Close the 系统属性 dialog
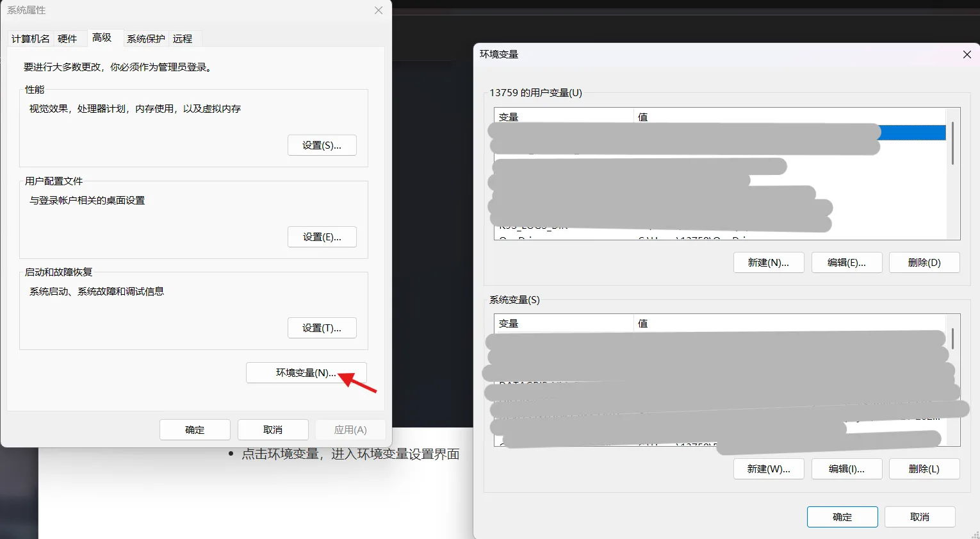 (x=379, y=10)
